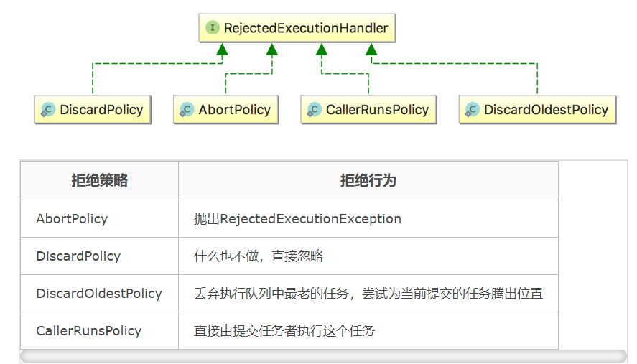Image resolution: width=637 pixels, height=364 pixels.
Task: Click the 抛出RejectedExecutionException description cell
Action: 297,219
